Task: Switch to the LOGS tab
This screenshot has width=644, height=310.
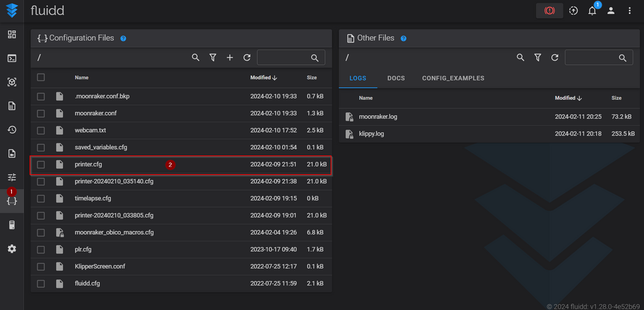Action: pyautogui.click(x=358, y=78)
